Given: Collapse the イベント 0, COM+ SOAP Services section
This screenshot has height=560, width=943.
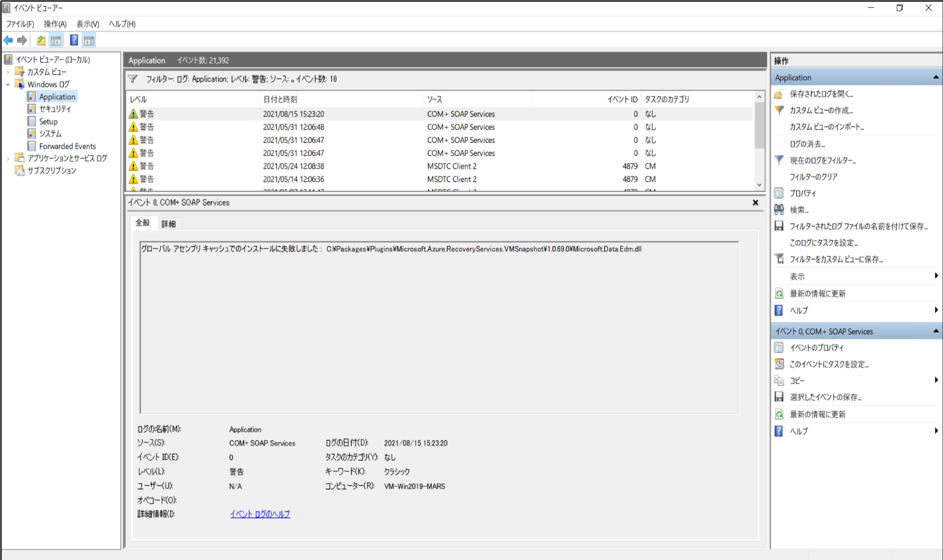Looking at the screenshot, I should pos(936,331).
